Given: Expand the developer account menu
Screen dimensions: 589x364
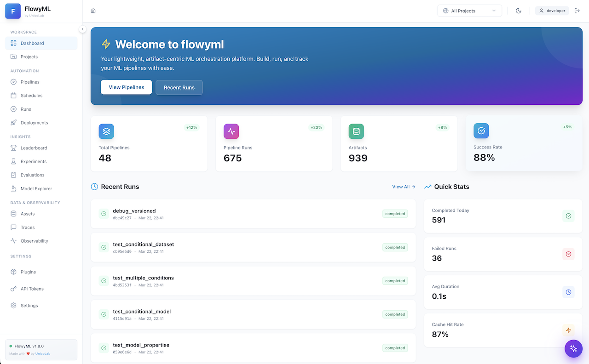Looking at the screenshot, I should click(x=552, y=10).
